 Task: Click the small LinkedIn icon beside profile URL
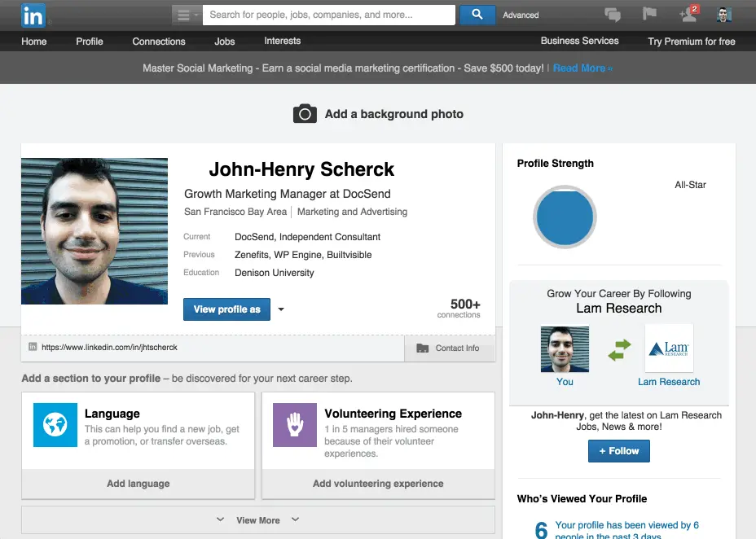pyautogui.click(x=33, y=347)
